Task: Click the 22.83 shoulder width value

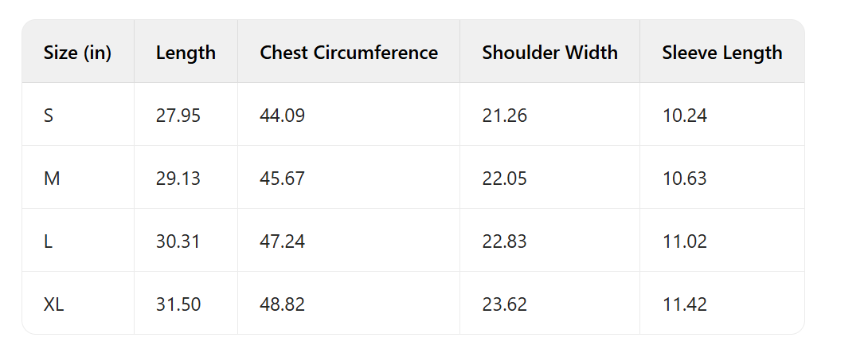Action: coord(504,241)
